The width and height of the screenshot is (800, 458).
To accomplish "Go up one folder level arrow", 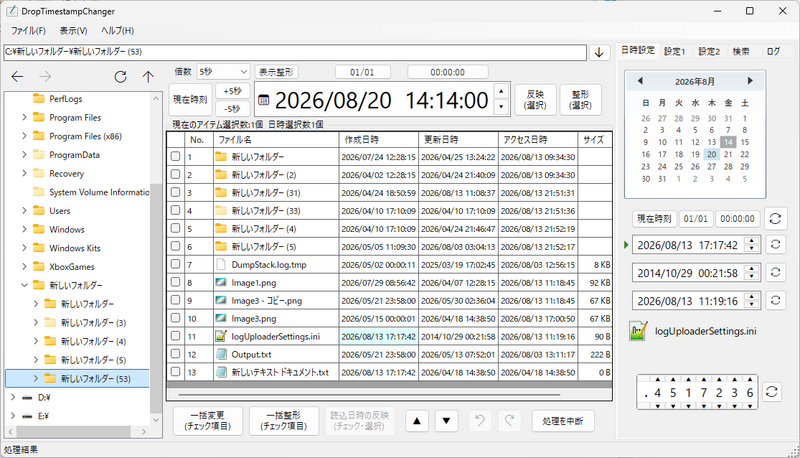I will click(148, 77).
